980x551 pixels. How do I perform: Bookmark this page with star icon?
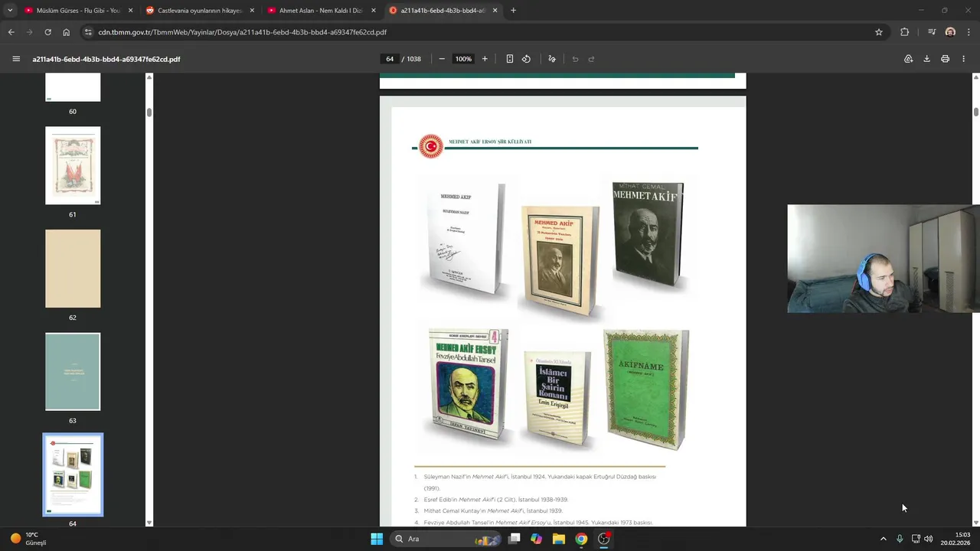pyautogui.click(x=879, y=32)
